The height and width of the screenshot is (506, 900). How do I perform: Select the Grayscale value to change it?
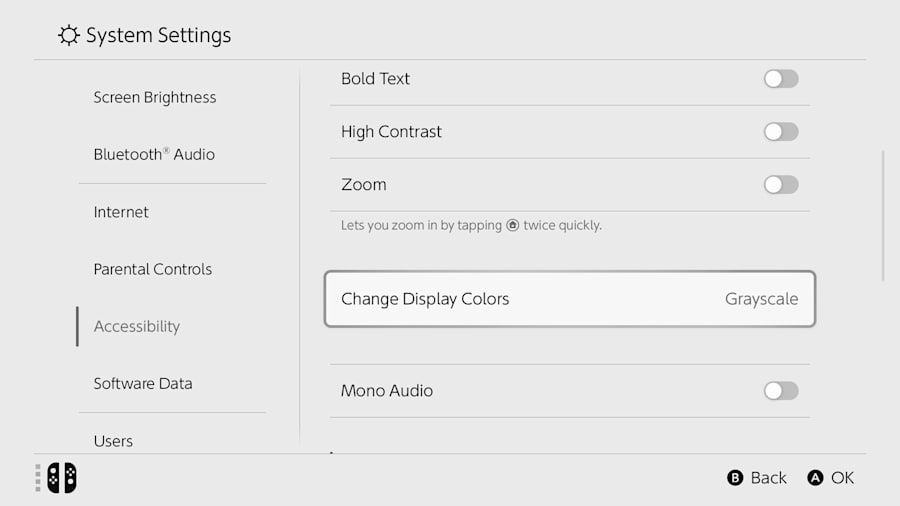tap(761, 299)
